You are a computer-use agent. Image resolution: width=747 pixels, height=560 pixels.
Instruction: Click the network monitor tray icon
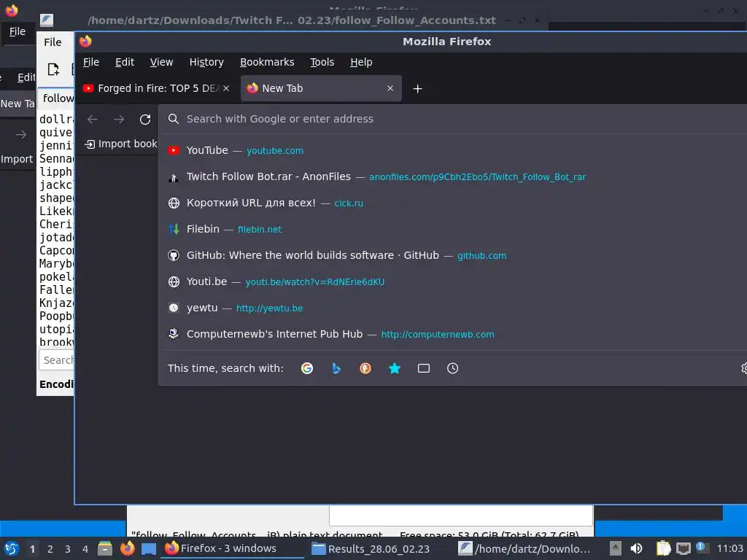[x=683, y=548]
